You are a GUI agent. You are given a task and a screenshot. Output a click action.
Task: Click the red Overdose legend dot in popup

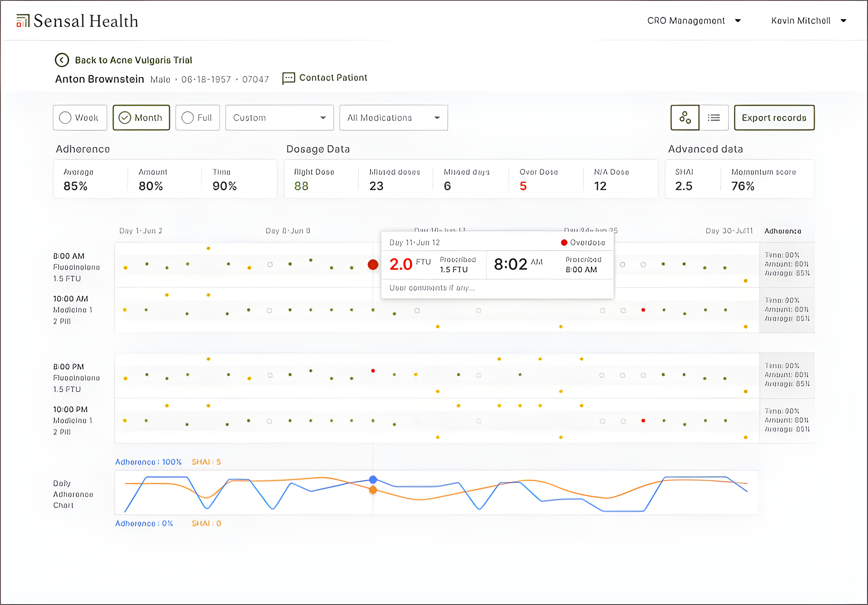click(x=564, y=243)
